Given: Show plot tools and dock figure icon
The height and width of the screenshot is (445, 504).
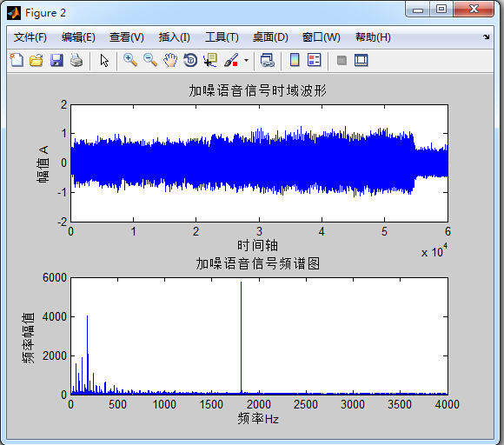Looking at the screenshot, I should coord(361,60).
